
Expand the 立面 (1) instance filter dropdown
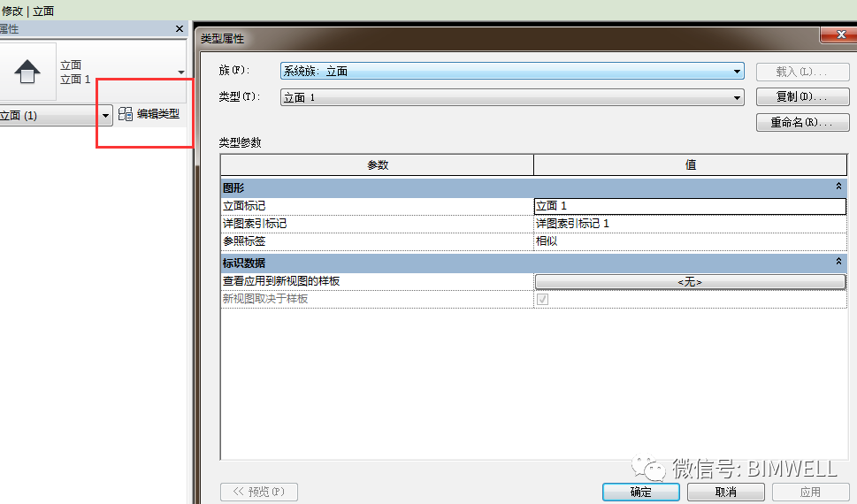tap(105, 116)
